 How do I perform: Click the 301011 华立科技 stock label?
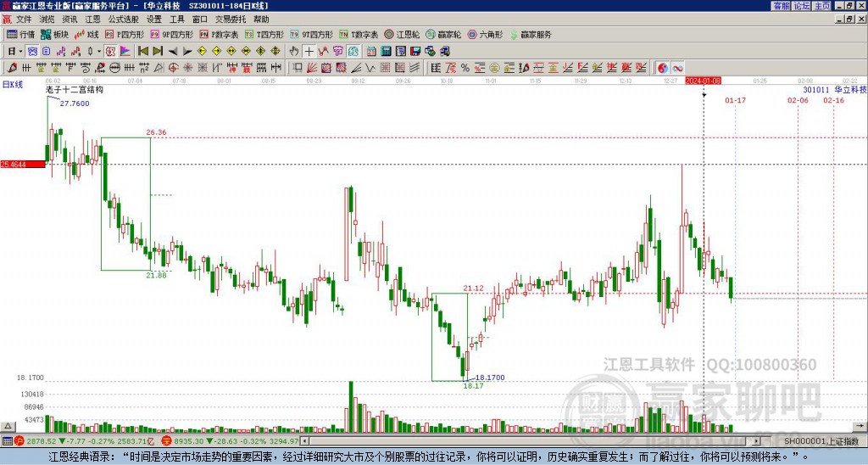pyautogui.click(x=835, y=89)
